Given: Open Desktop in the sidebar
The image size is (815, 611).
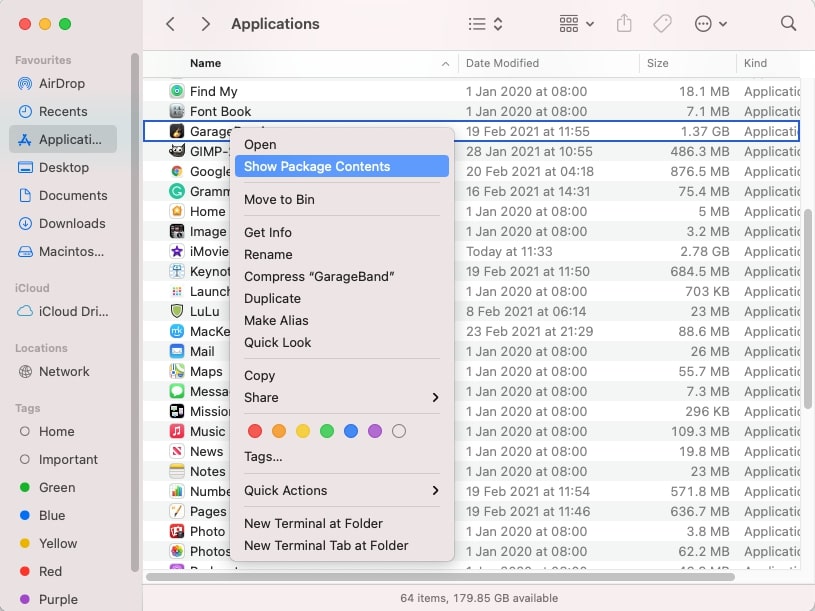Looking at the screenshot, I should (62, 167).
